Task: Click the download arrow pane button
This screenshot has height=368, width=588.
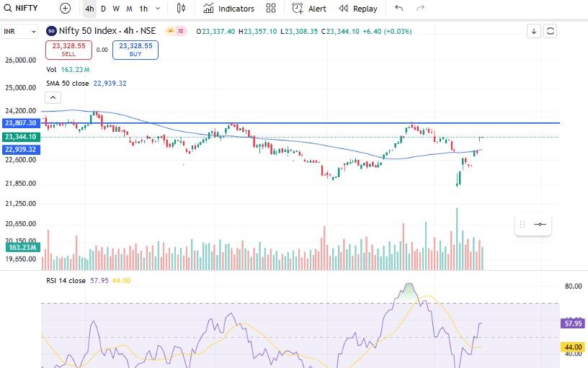Action: click(534, 31)
